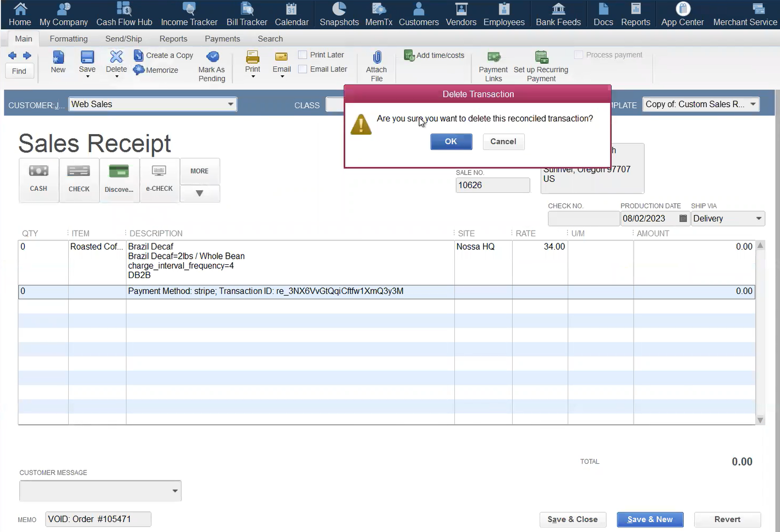This screenshot has height=532, width=780.
Task: Open the App Center
Action: pos(683,14)
